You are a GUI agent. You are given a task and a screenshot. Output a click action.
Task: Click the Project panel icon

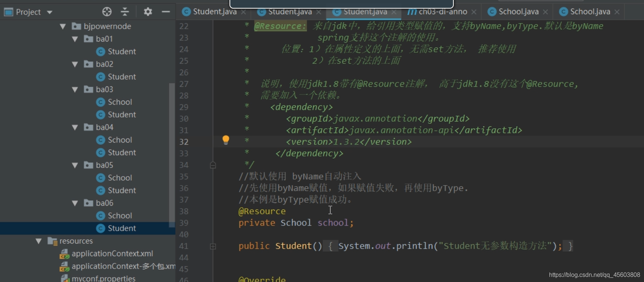click(9, 12)
